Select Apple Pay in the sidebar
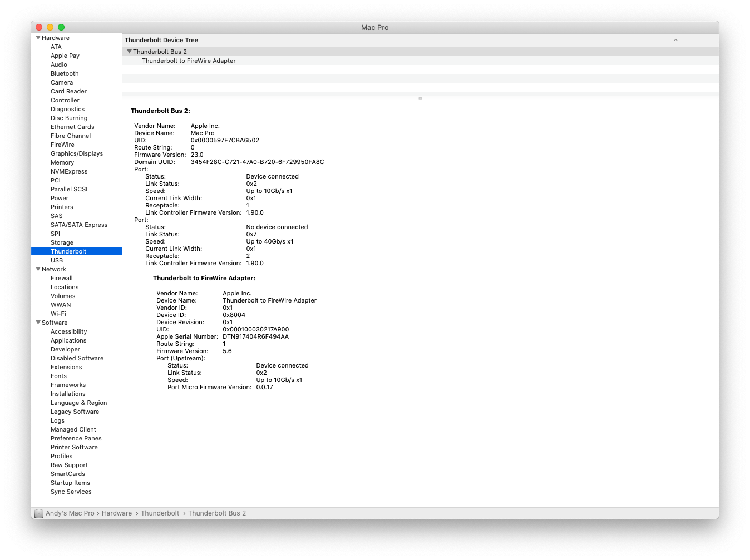 [x=65, y=56]
